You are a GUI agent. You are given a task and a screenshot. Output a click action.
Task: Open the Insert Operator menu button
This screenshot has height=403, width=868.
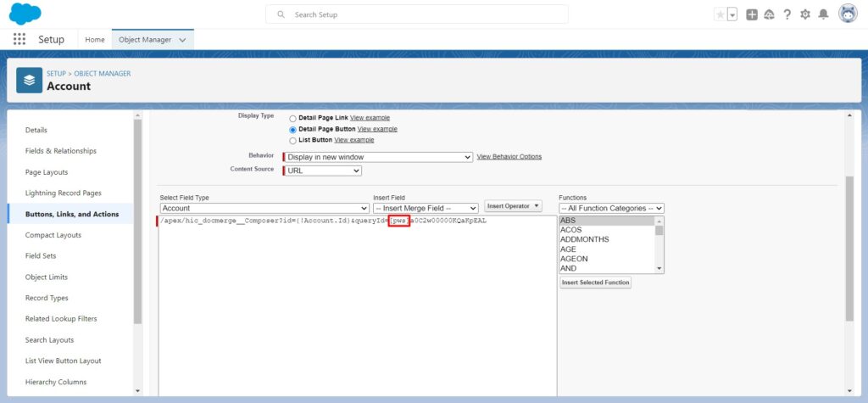pos(513,206)
